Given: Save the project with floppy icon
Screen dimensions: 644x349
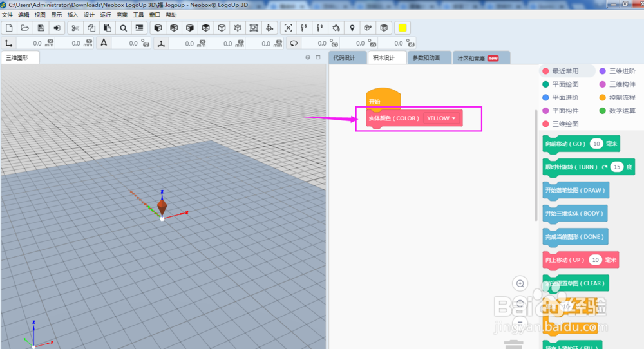Looking at the screenshot, I should (x=41, y=28).
